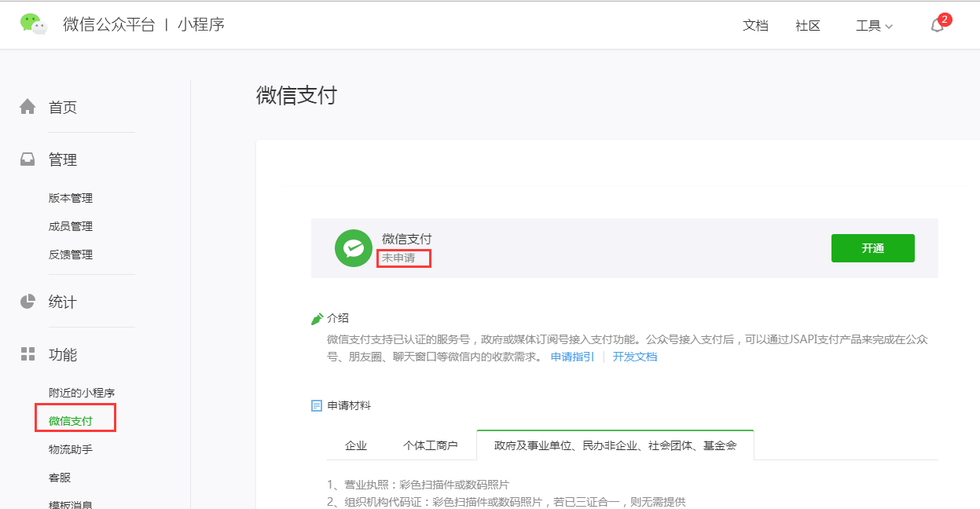Select the 政府及事业单位 tab
The height and width of the screenshot is (509, 980).
click(615, 445)
